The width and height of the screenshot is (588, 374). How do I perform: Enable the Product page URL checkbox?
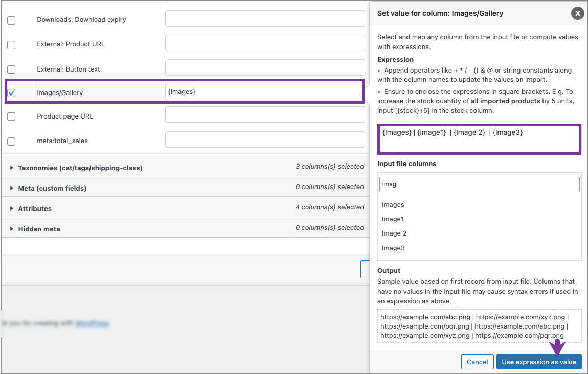tap(11, 116)
